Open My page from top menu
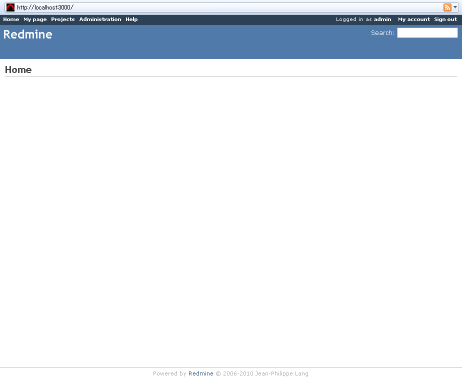This screenshot has width=462, height=379. [x=35, y=19]
